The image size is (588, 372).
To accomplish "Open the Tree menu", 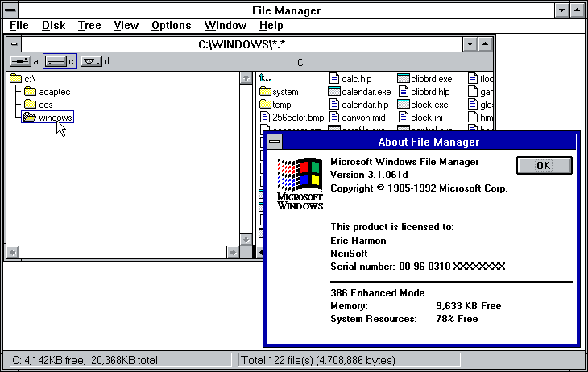I will [x=89, y=26].
